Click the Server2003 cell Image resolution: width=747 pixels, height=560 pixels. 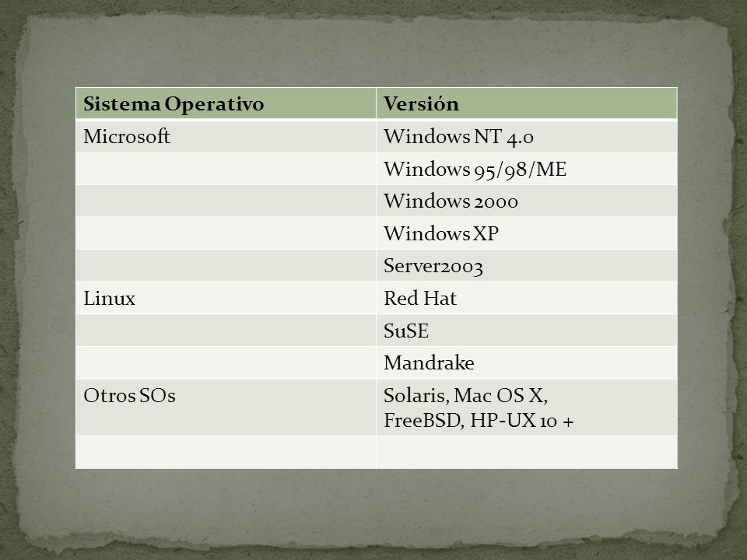pos(527,266)
